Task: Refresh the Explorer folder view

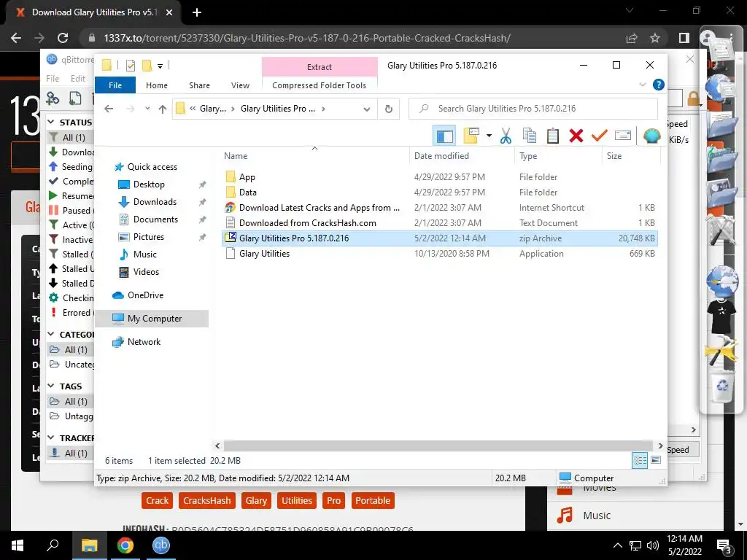Action: (389, 109)
